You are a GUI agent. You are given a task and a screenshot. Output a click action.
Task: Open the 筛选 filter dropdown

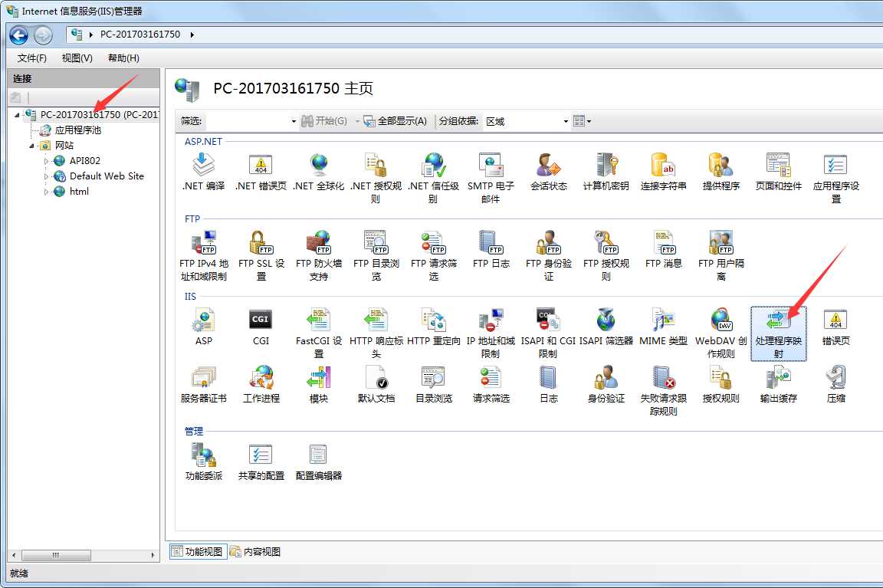click(294, 121)
